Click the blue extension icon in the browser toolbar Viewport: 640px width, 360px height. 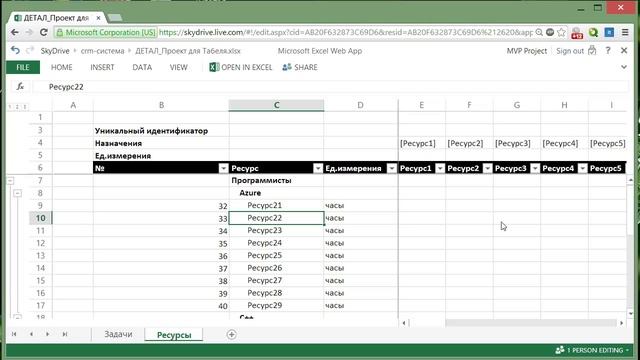click(x=609, y=32)
